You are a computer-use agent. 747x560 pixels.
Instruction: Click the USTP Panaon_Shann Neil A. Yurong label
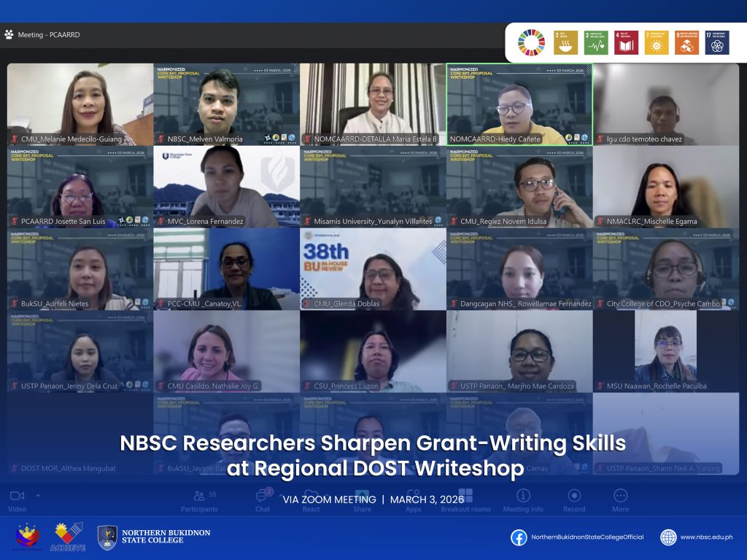click(x=663, y=469)
